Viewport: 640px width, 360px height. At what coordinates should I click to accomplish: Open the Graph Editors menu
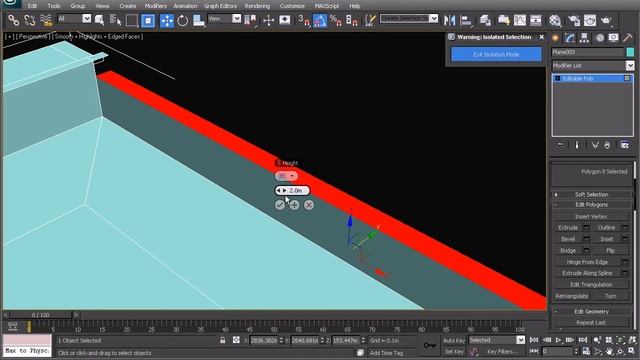pyautogui.click(x=220, y=6)
